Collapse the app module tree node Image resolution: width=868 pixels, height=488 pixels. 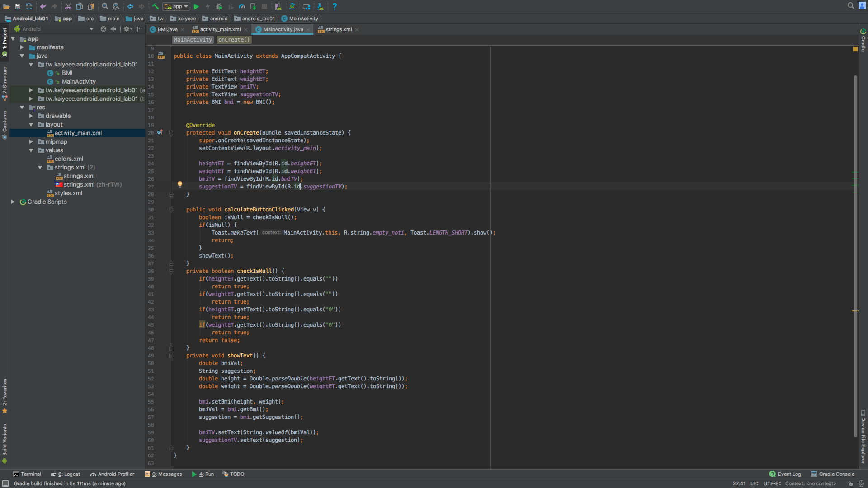pyautogui.click(x=13, y=39)
